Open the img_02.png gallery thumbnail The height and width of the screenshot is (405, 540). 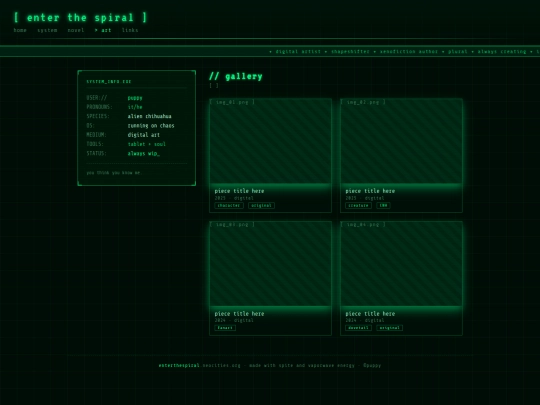(401, 141)
